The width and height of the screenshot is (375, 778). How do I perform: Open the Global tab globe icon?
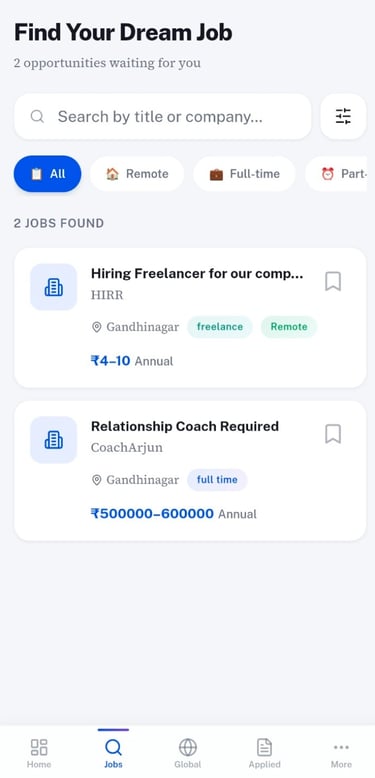point(188,747)
